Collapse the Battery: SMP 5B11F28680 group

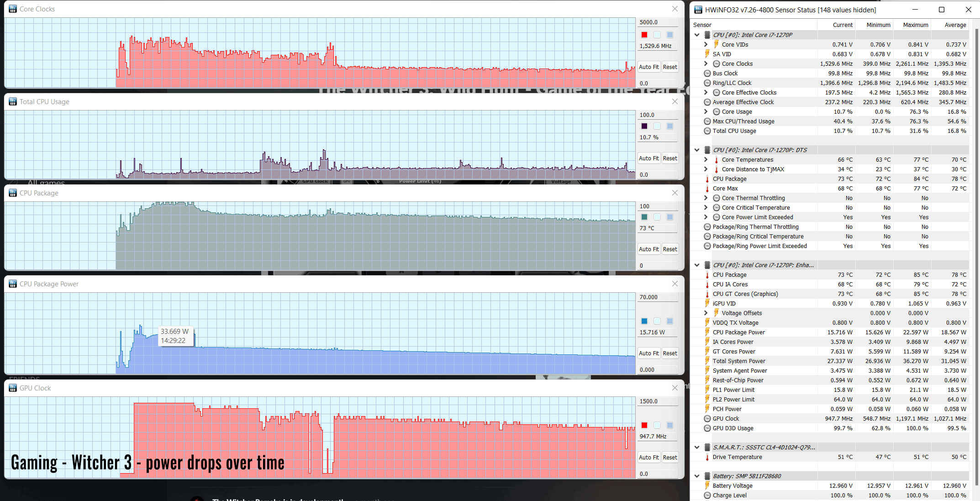pyautogui.click(x=697, y=476)
